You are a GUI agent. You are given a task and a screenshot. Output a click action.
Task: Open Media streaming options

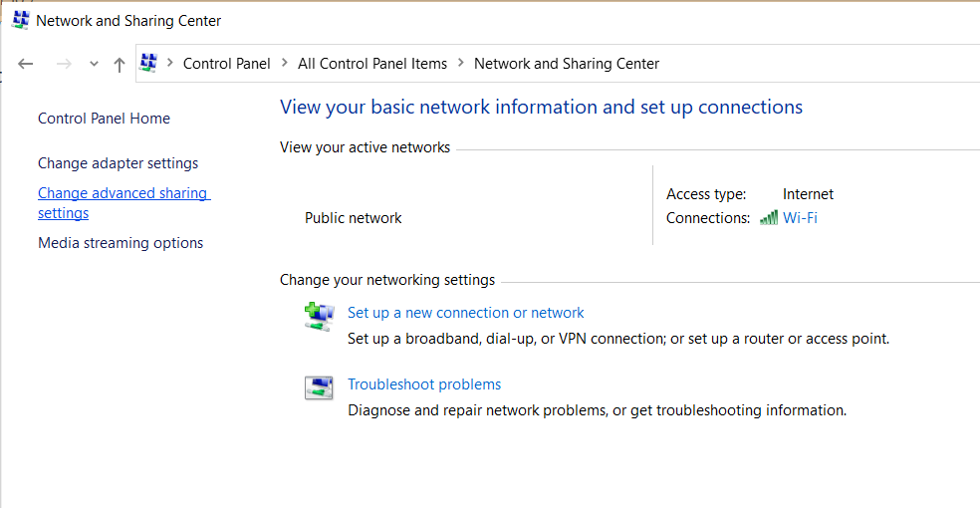coord(121,243)
